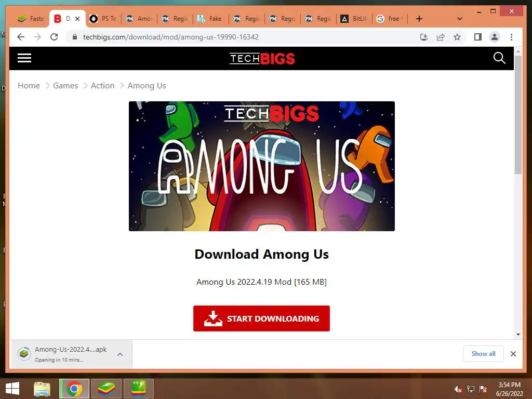Open the TechBigs hamburger menu
532x399 pixels.
tap(24, 58)
